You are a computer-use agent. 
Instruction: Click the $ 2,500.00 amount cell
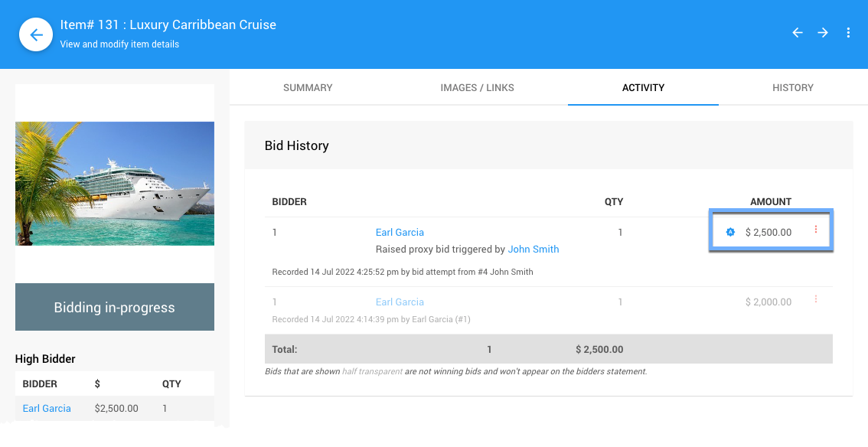(768, 232)
